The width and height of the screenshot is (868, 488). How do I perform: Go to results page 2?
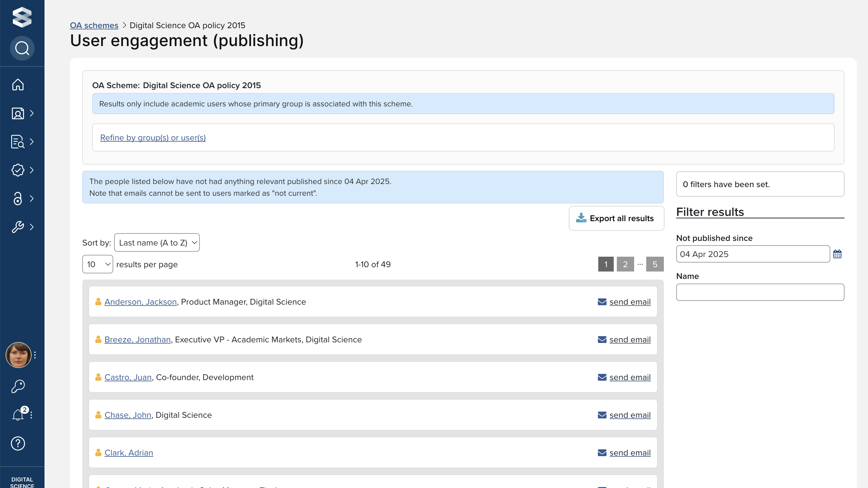[625, 264]
